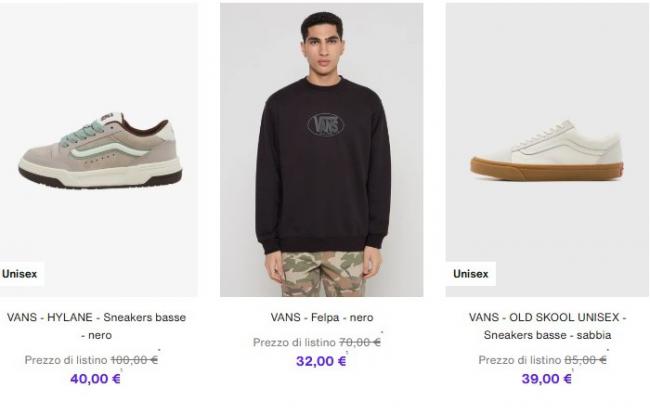
Task: Click the struck-through 70,00 € list price
Action: click(x=360, y=342)
